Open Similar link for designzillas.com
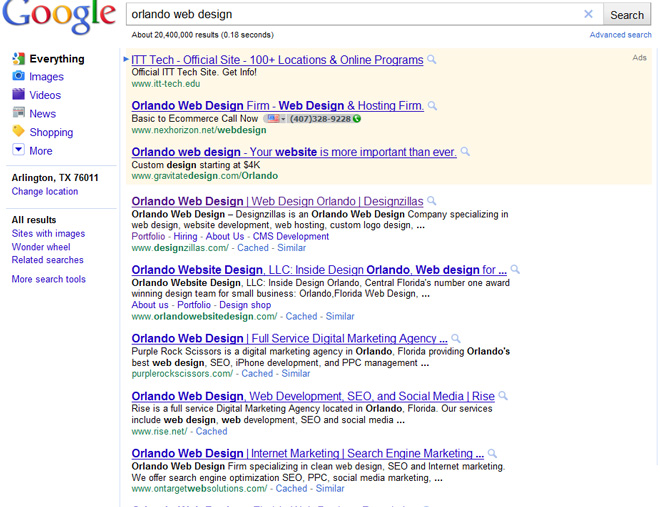 pos(291,248)
